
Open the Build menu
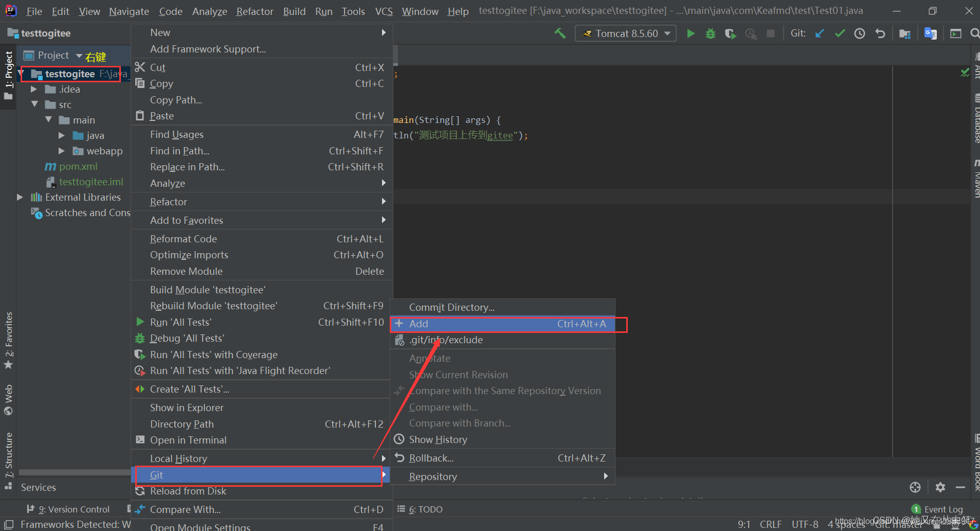point(294,11)
